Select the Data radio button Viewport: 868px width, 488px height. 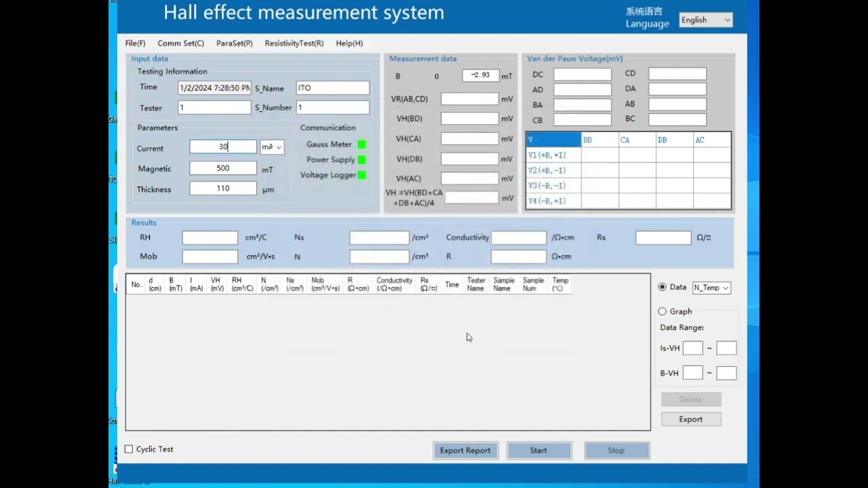coord(663,287)
